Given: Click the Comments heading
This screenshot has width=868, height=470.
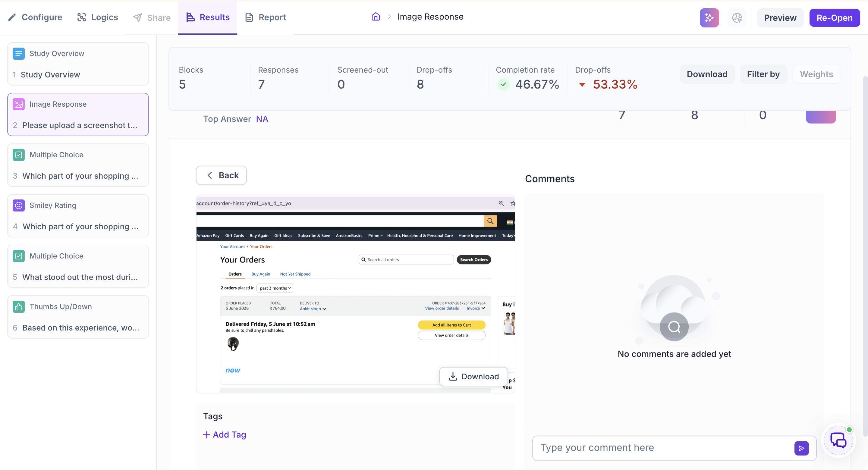Looking at the screenshot, I should pyautogui.click(x=549, y=179).
